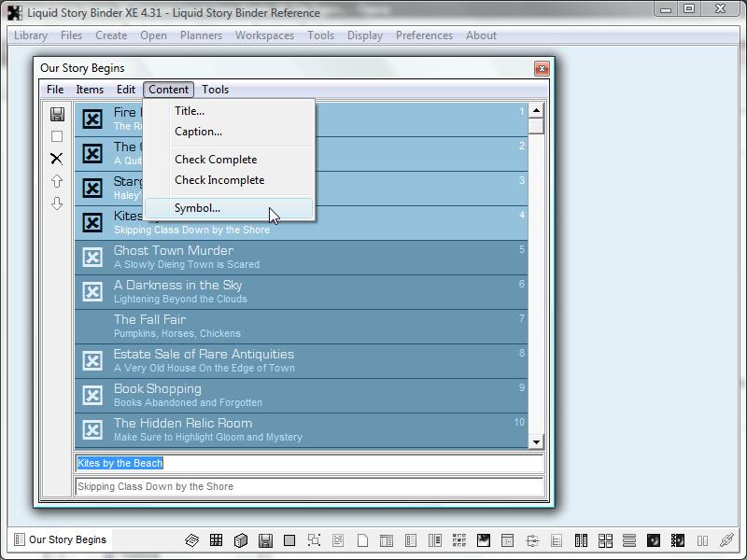Click the delete X icon in the sidebar
The image size is (747, 560).
(57, 159)
